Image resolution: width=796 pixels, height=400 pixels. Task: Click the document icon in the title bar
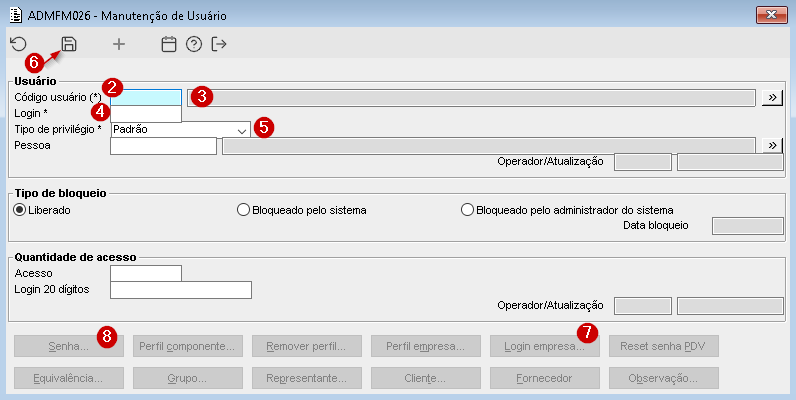click(16, 15)
